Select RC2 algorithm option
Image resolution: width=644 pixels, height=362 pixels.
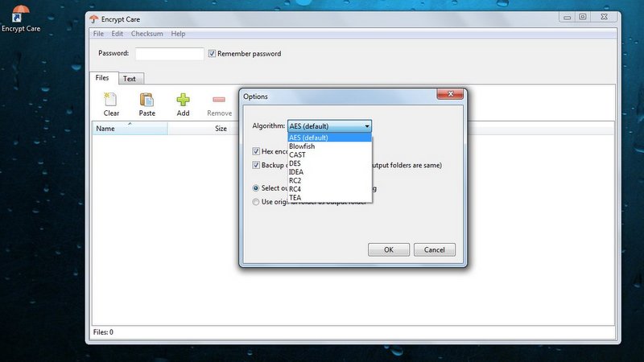pyautogui.click(x=330, y=180)
